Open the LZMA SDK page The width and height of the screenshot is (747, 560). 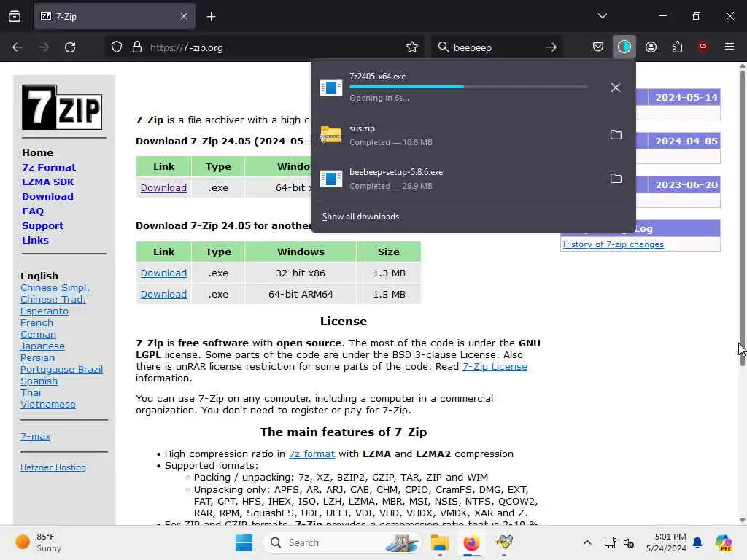tap(47, 182)
